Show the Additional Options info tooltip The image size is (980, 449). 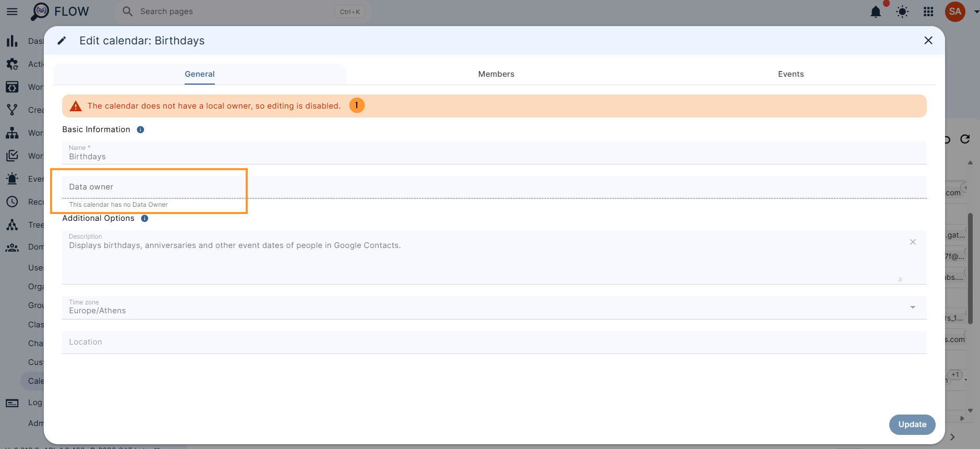click(x=144, y=218)
